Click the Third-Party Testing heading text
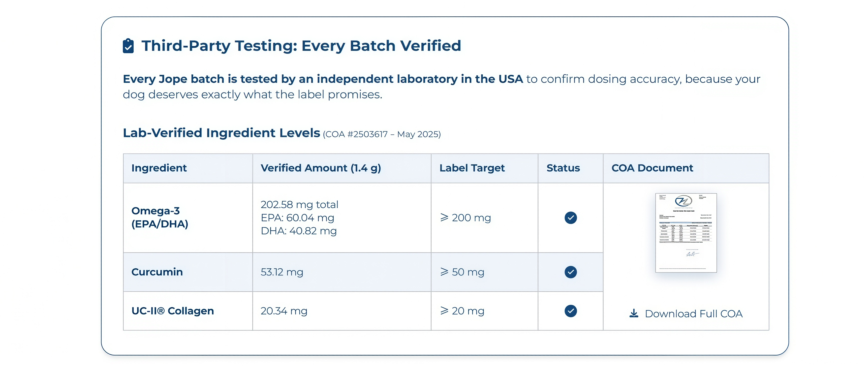This screenshot has height=372, width=868. (x=301, y=46)
